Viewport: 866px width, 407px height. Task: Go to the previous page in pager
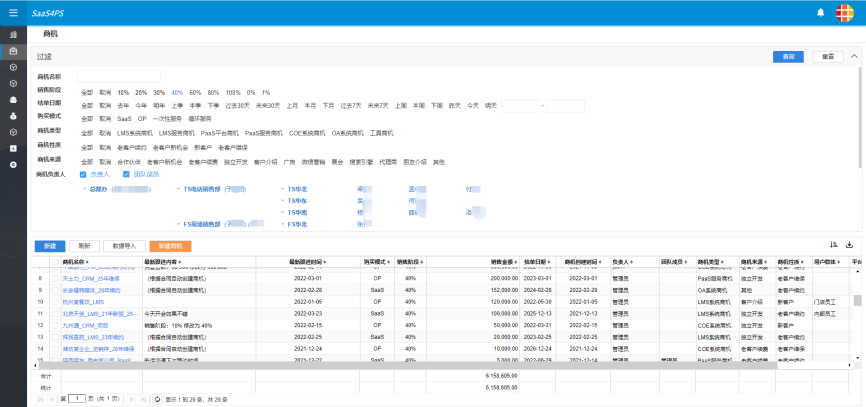tap(52, 399)
